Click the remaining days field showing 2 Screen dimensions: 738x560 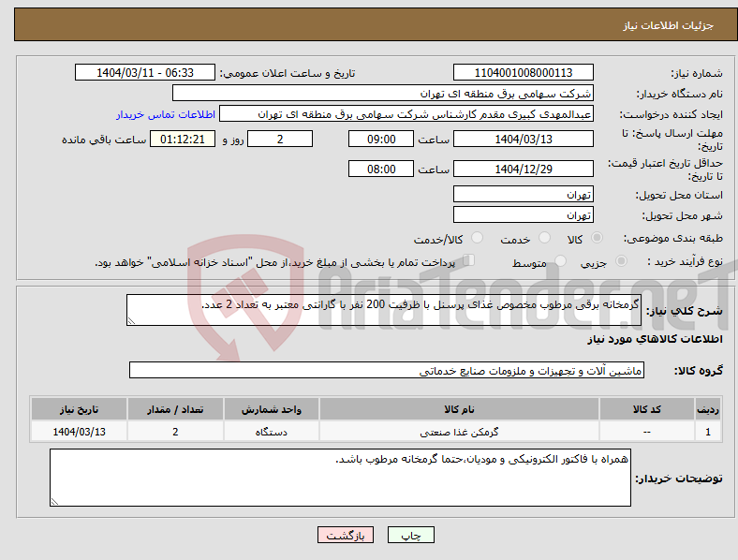[x=280, y=140]
